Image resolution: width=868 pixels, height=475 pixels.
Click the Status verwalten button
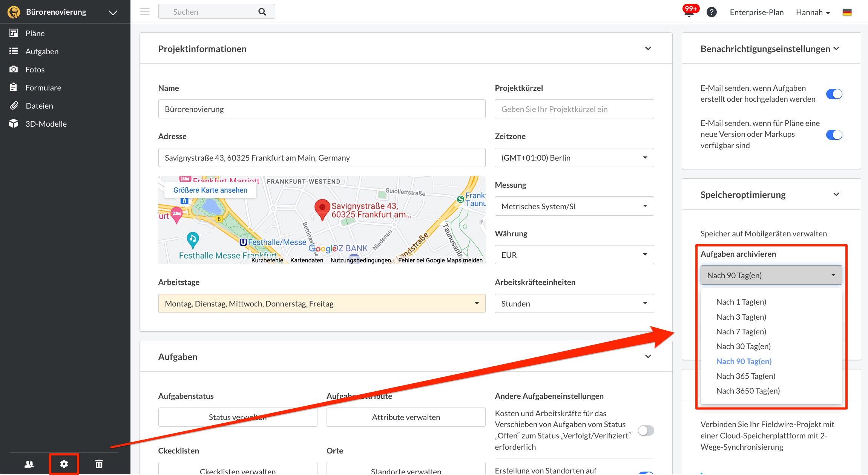click(x=238, y=417)
